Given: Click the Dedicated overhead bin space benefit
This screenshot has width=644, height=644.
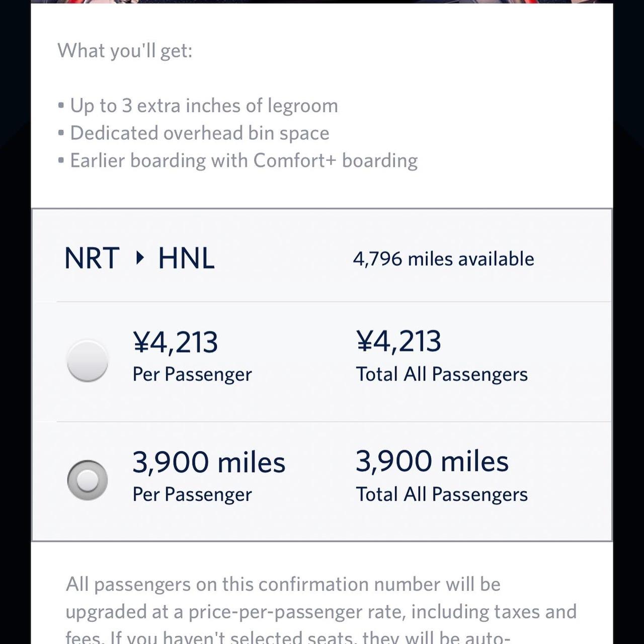Looking at the screenshot, I should [x=199, y=133].
